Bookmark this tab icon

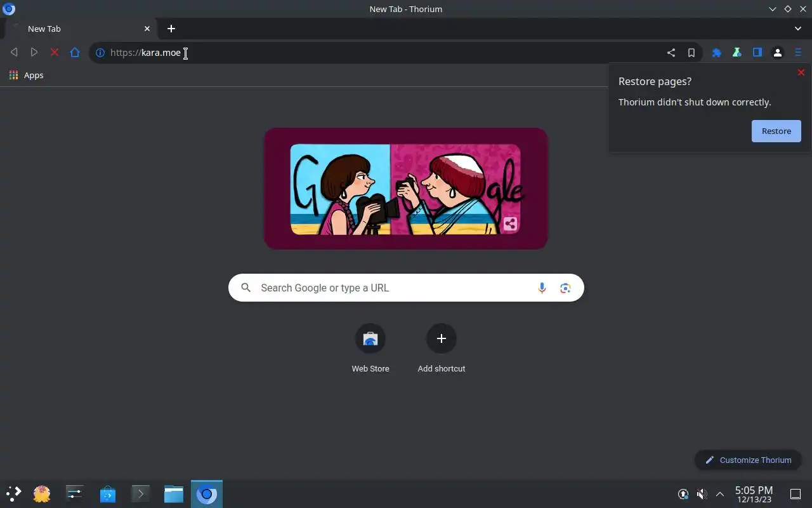691,53
